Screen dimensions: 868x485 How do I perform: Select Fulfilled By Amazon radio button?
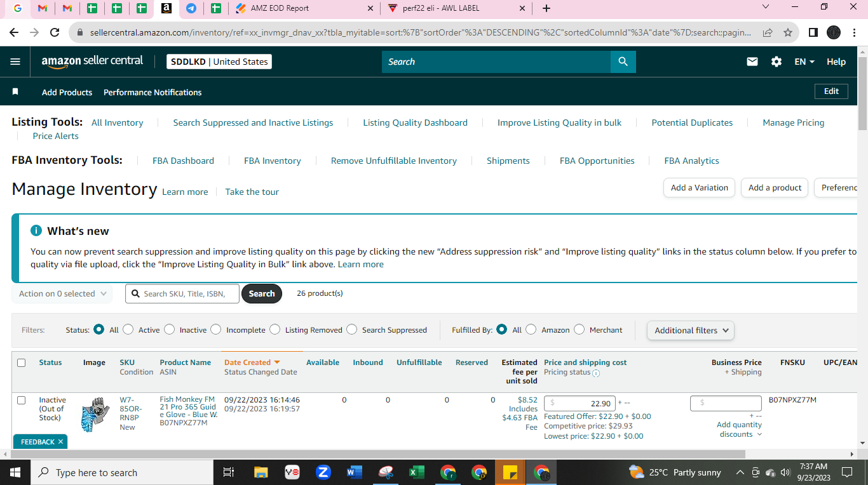tap(531, 329)
